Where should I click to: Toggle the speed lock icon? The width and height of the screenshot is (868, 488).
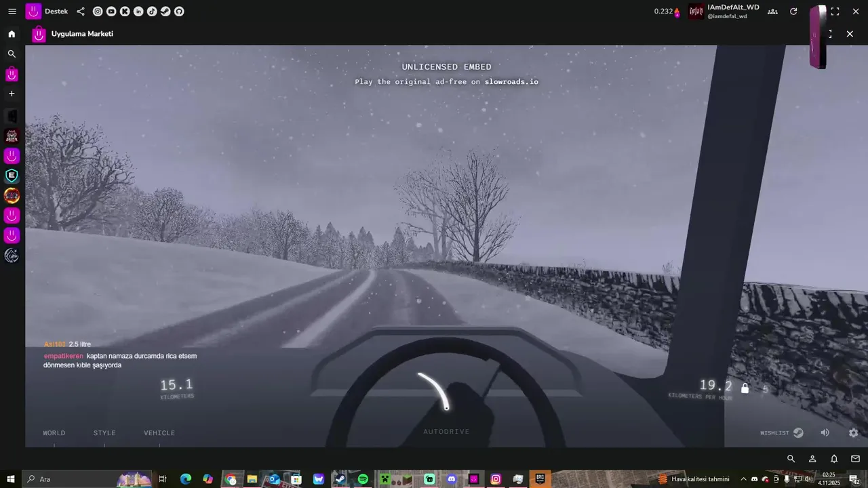pyautogui.click(x=745, y=388)
